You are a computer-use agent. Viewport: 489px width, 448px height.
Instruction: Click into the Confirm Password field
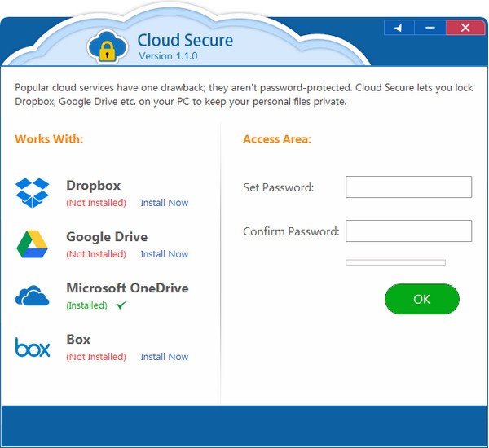408,231
